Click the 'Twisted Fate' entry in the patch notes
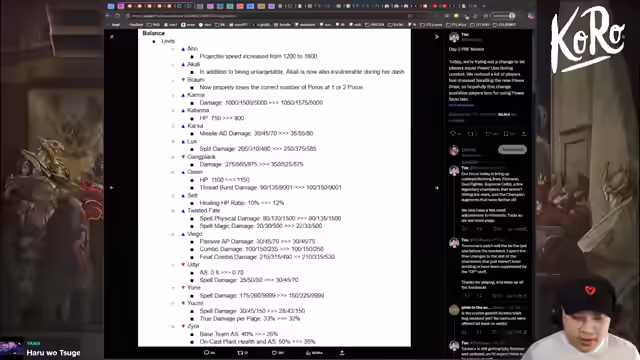 tap(204, 210)
